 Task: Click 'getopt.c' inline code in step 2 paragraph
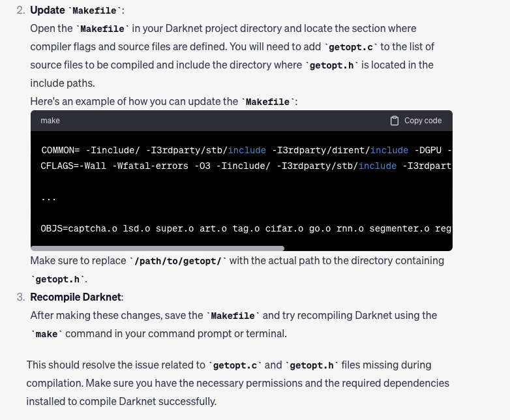[x=351, y=47]
